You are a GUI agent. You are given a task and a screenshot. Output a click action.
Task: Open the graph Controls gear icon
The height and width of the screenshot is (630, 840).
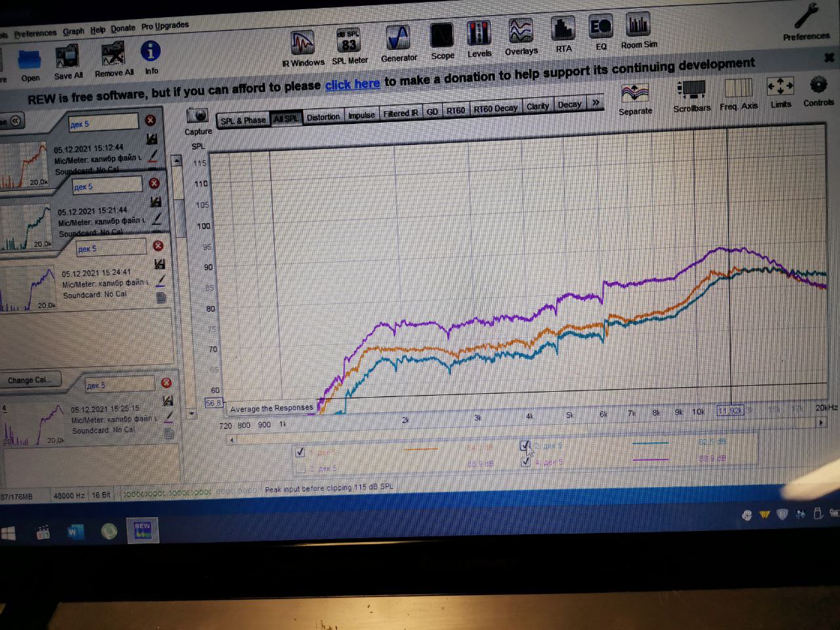pyautogui.click(x=818, y=91)
